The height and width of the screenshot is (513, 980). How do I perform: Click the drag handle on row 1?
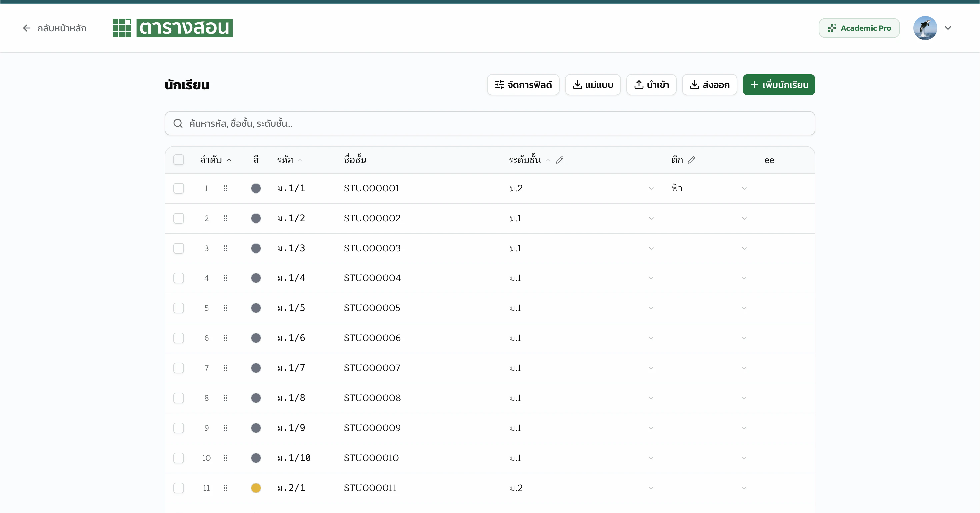click(225, 188)
